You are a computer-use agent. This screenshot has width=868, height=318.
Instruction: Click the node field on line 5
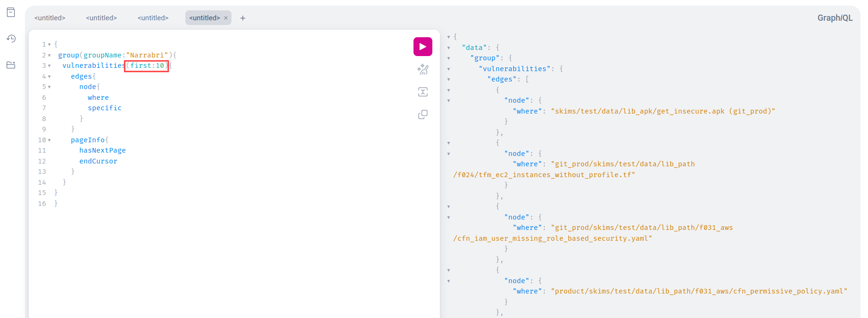tap(88, 87)
